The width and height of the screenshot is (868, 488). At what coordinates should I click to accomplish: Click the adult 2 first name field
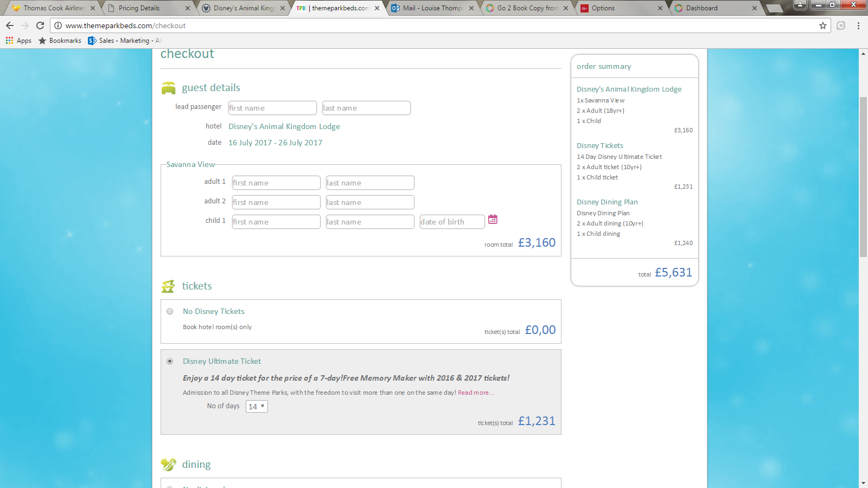point(276,202)
